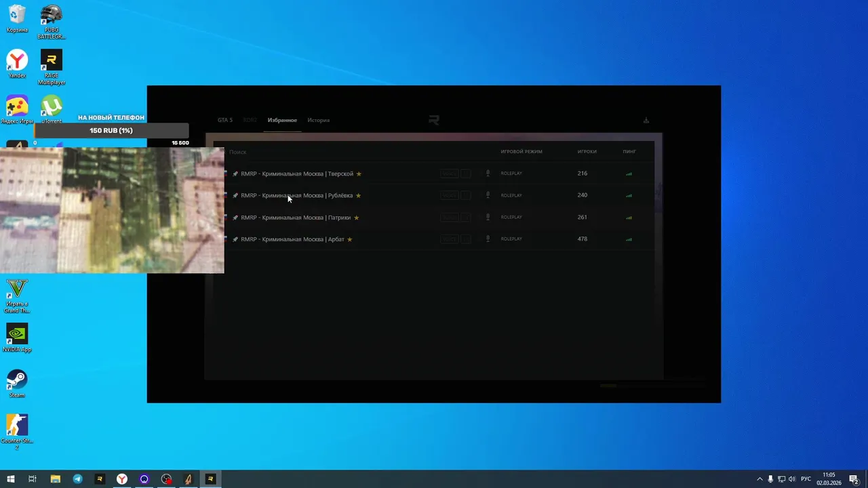Click the active RAGE launcher taskbar button

[210, 479]
